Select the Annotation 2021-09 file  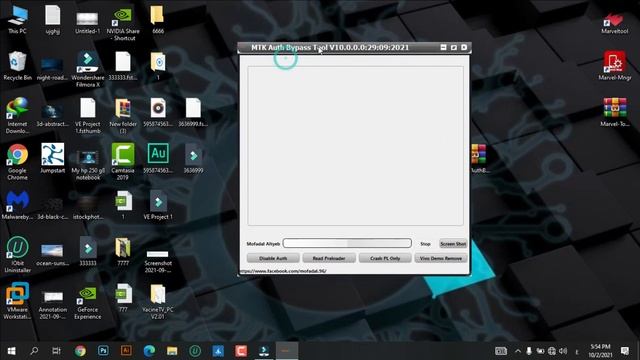(x=53, y=305)
